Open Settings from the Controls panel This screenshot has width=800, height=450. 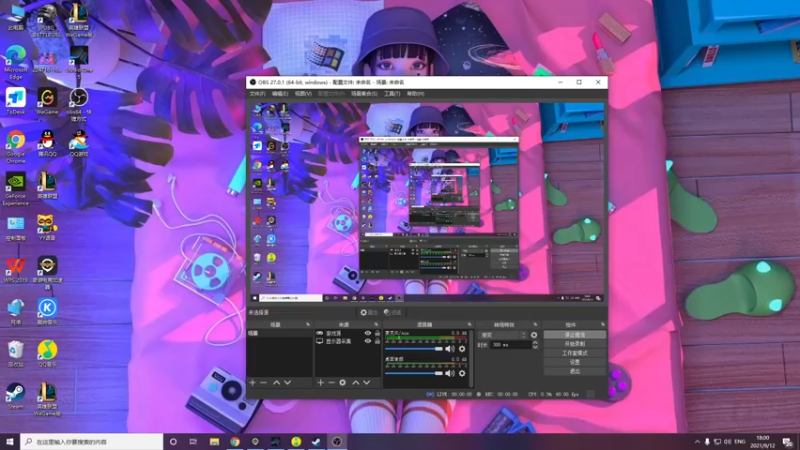click(x=574, y=362)
